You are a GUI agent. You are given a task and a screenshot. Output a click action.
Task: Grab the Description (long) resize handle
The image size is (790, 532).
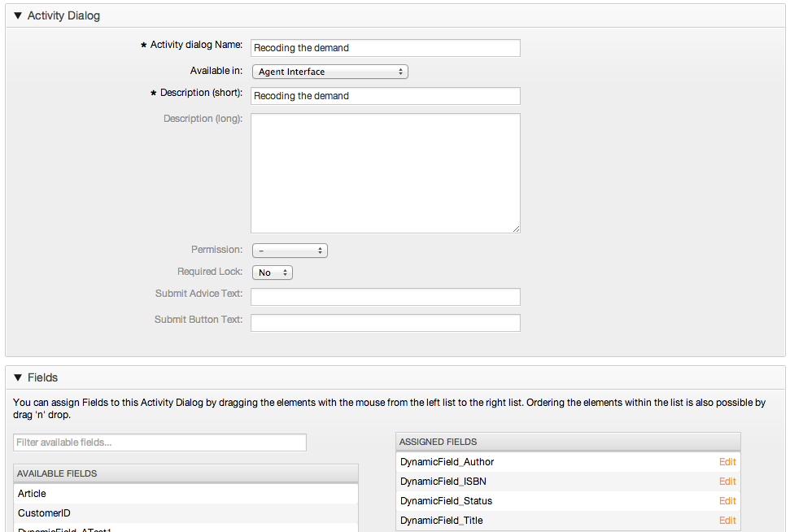coord(516,229)
